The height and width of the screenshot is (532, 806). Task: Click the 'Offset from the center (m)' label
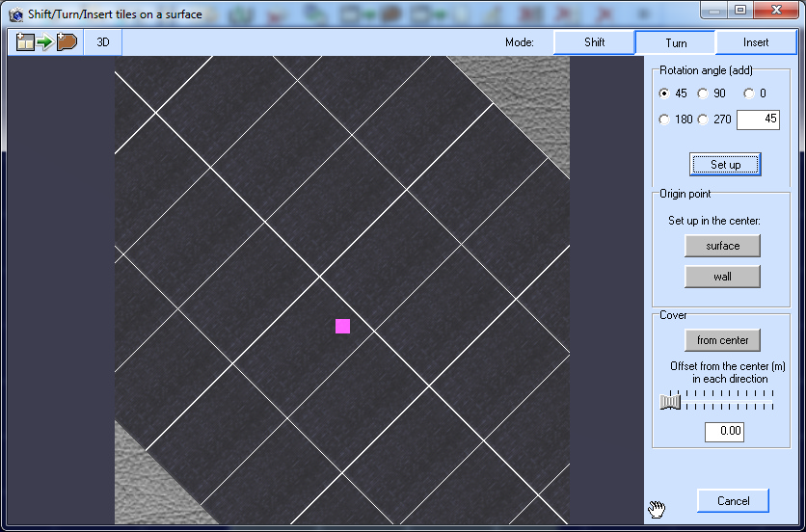click(727, 366)
